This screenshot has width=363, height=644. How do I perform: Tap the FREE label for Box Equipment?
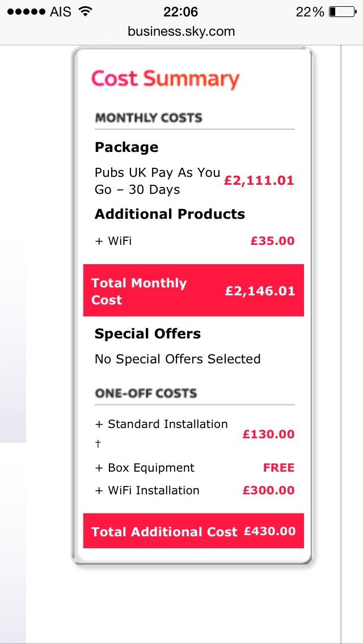tap(278, 468)
